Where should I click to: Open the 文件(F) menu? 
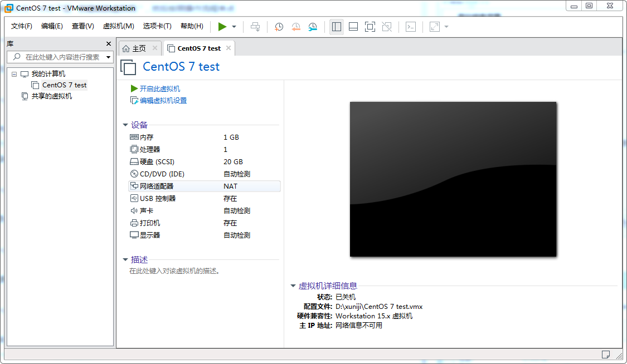click(22, 26)
